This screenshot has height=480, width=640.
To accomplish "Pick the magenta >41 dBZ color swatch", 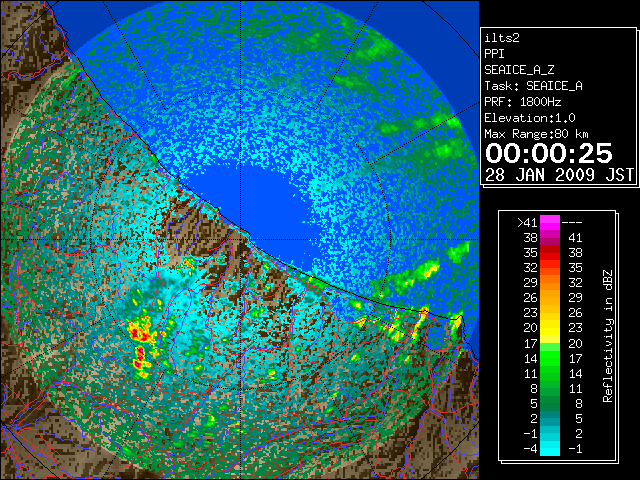I will click(x=550, y=223).
